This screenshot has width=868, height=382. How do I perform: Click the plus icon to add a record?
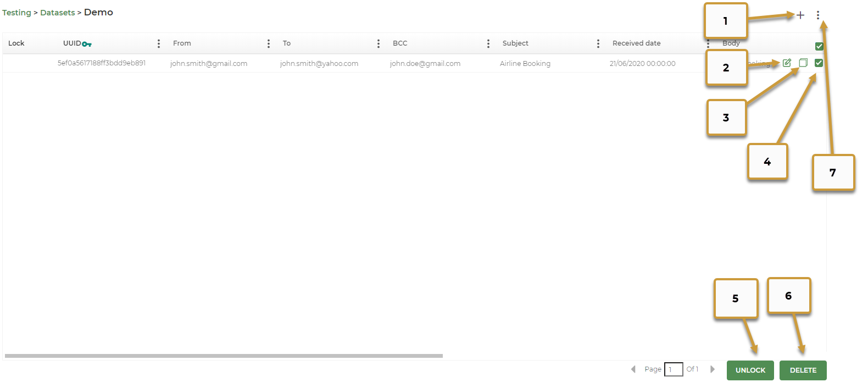click(800, 15)
